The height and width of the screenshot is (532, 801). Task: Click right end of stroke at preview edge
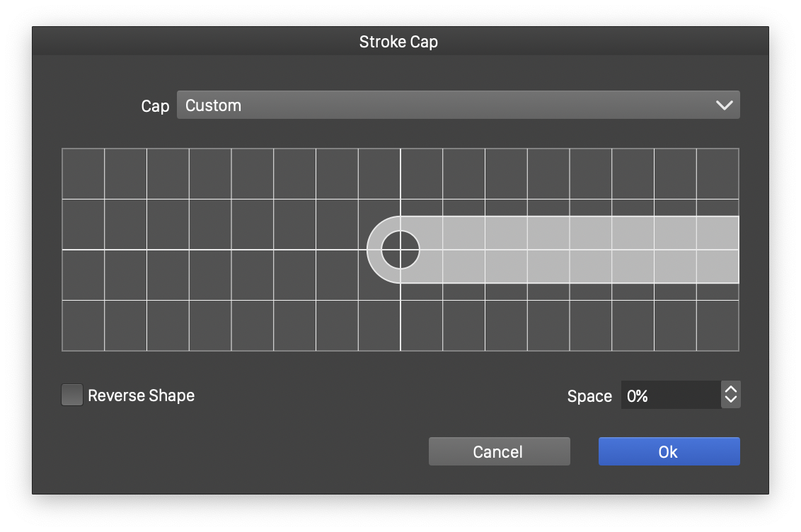(x=736, y=250)
